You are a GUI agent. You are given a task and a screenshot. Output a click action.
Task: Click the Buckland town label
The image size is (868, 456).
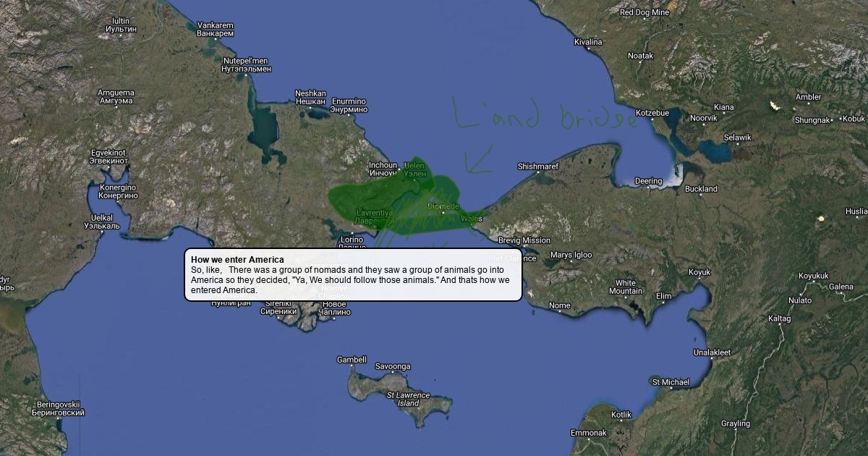coord(701,189)
